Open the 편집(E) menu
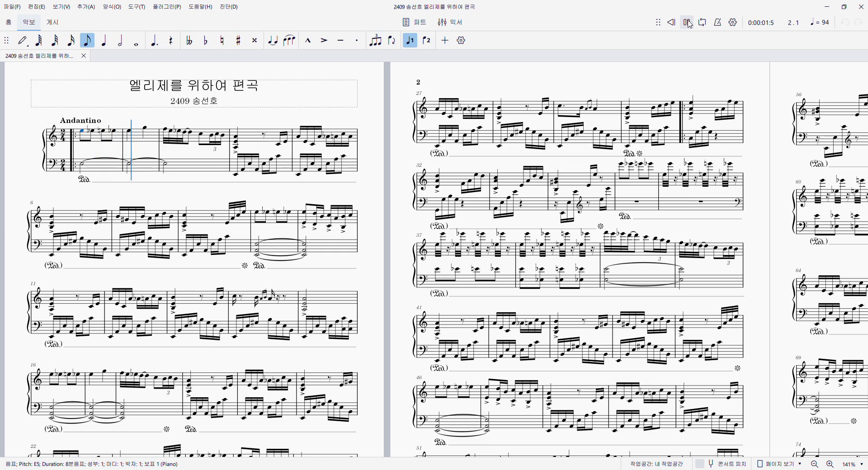Image resolution: width=868 pixels, height=470 pixels. pyautogui.click(x=37, y=7)
